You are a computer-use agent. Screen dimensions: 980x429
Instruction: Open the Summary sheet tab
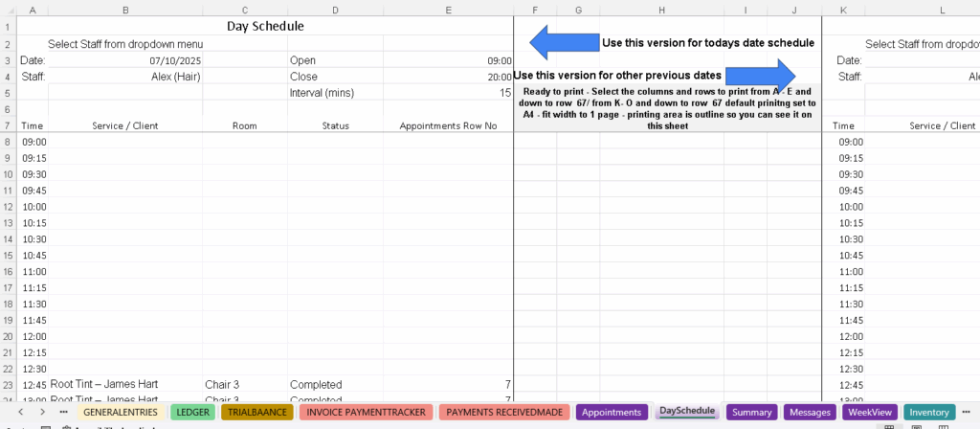(x=752, y=412)
